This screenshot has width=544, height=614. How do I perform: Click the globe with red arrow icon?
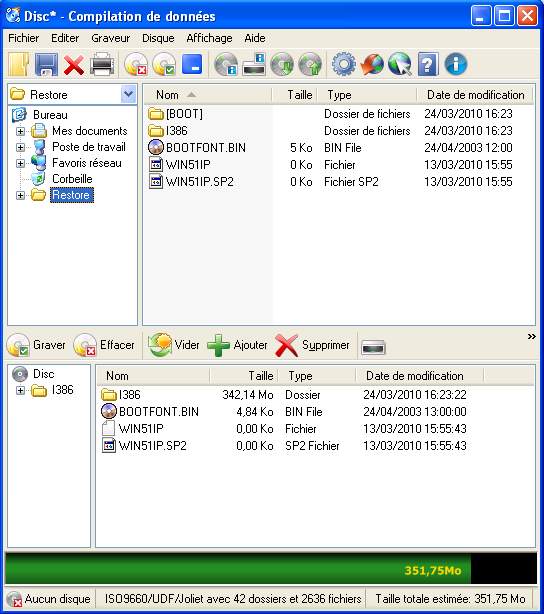coord(372,65)
